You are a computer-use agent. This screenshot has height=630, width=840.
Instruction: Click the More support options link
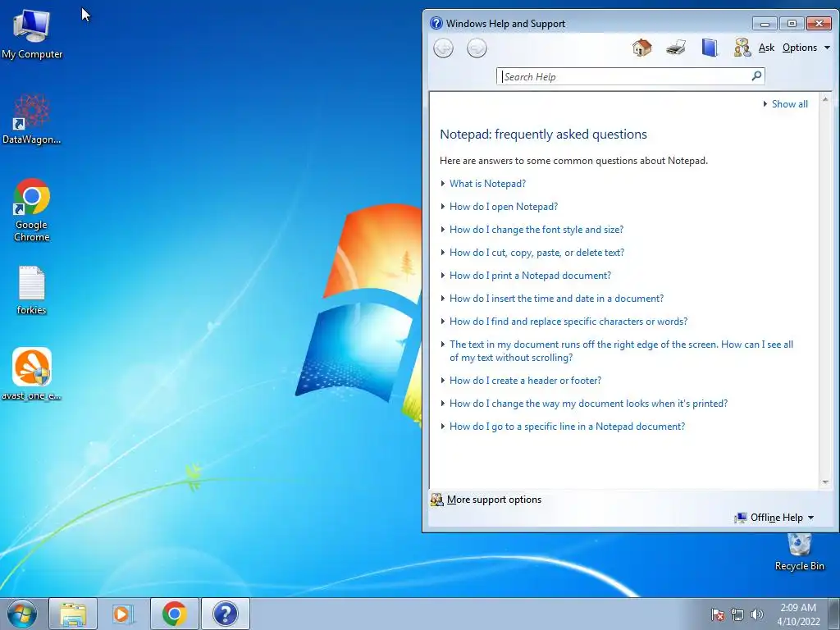(494, 500)
